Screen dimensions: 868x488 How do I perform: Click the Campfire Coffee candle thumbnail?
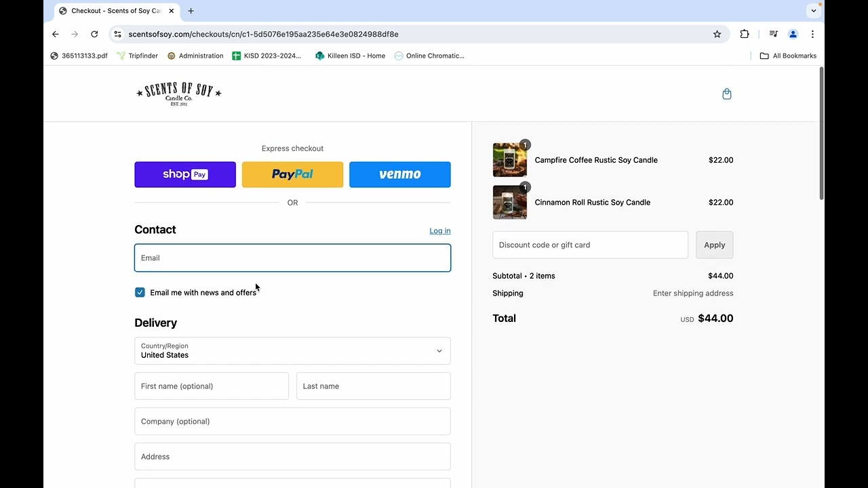coord(510,160)
